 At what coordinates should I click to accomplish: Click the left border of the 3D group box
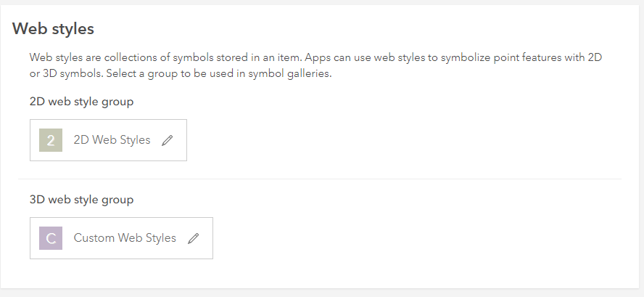coord(30,238)
